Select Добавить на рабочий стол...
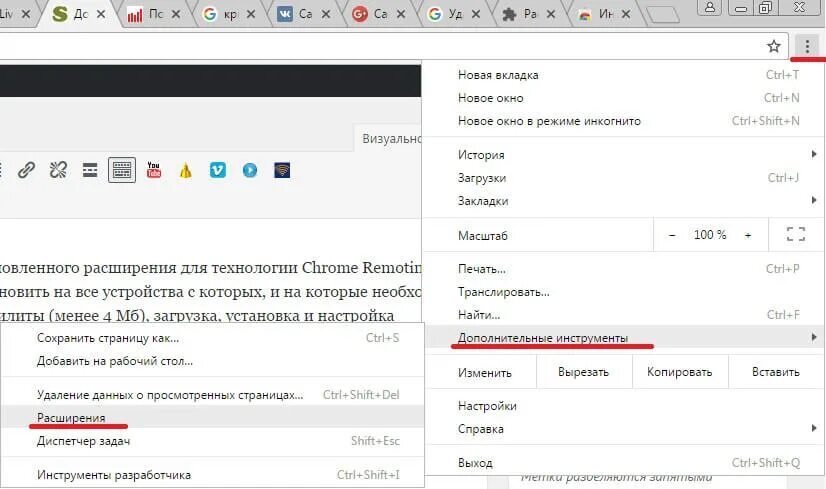Image resolution: width=826 pixels, height=489 pixels. tap(212, 361)
